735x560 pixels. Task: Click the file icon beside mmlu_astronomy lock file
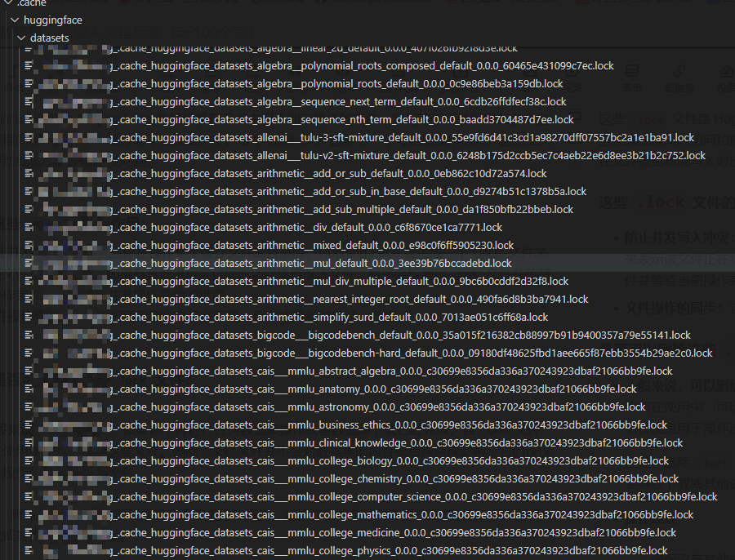(x=28, y=407)
